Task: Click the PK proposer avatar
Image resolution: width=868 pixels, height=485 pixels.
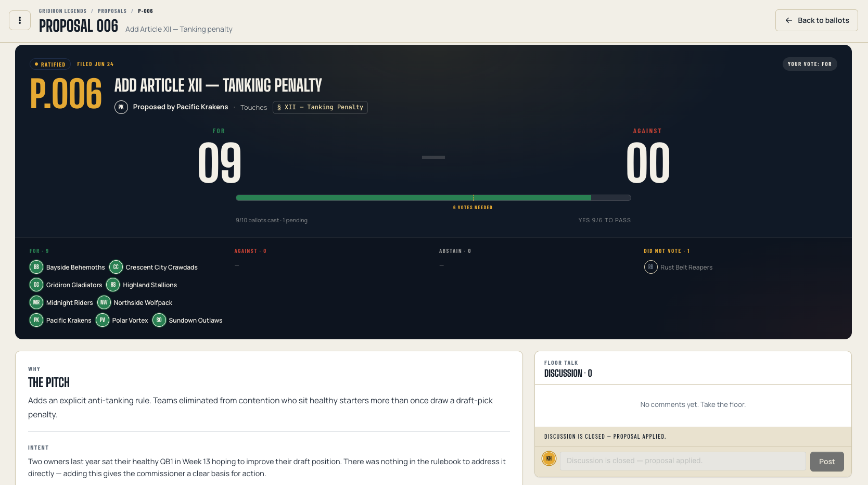Action: click(x=121, y=107)
